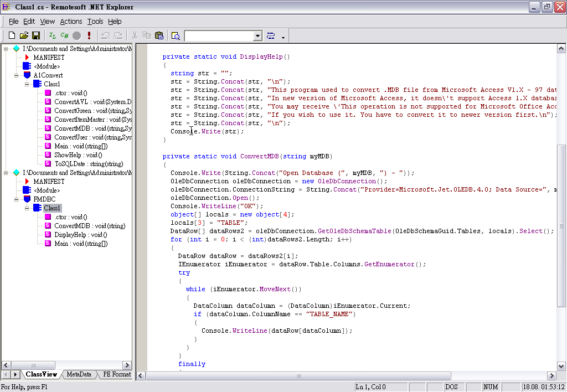Select the ClassView tab

point(41,374)
